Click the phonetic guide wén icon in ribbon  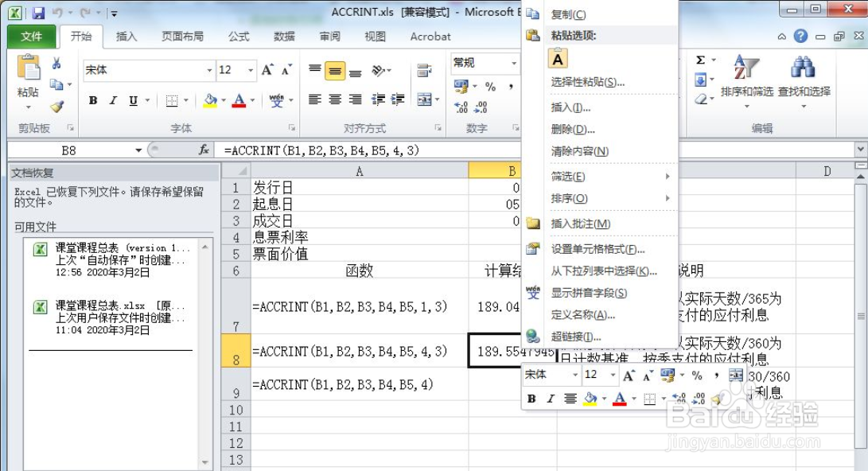click(276, 101)
